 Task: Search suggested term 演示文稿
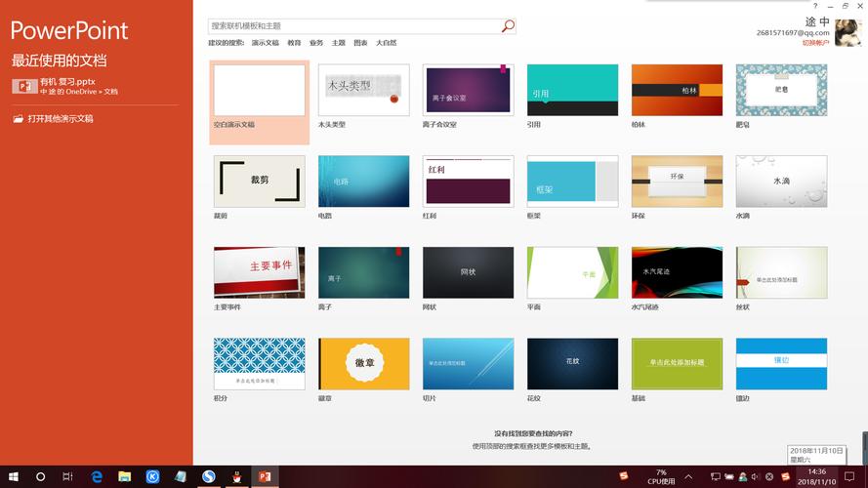pos(266,43)
